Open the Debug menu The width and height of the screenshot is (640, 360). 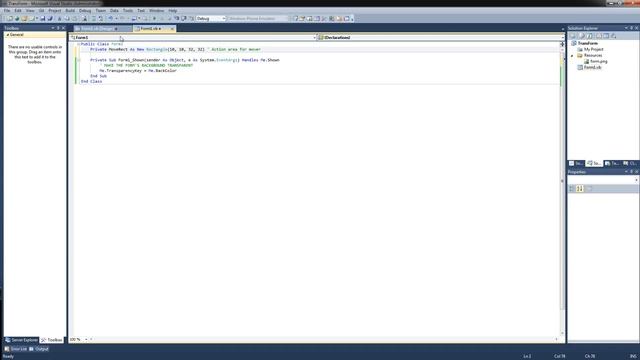(x=85, y=11)
